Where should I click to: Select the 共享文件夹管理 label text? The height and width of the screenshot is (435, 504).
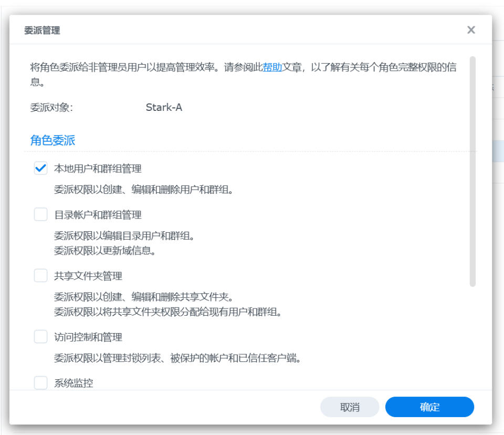click(88, 276)
